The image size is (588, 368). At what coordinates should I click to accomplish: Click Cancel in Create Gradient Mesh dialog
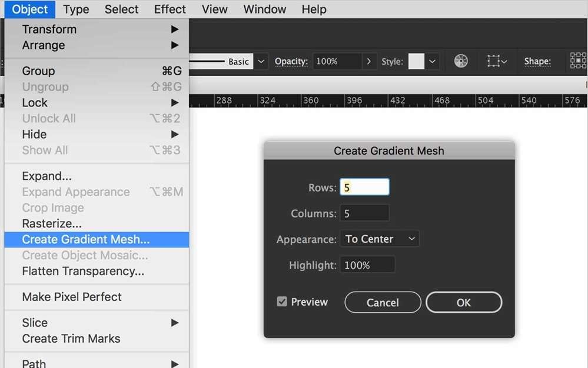383,302
